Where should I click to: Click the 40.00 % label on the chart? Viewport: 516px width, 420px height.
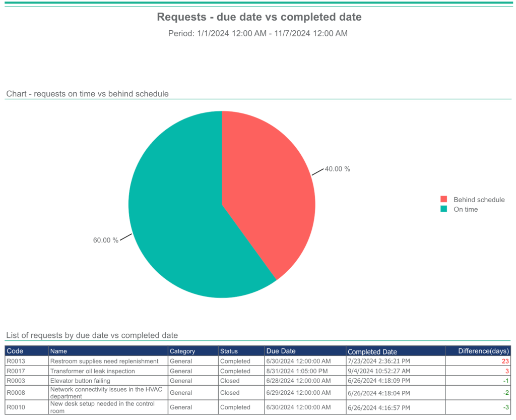tap(337, 169)
